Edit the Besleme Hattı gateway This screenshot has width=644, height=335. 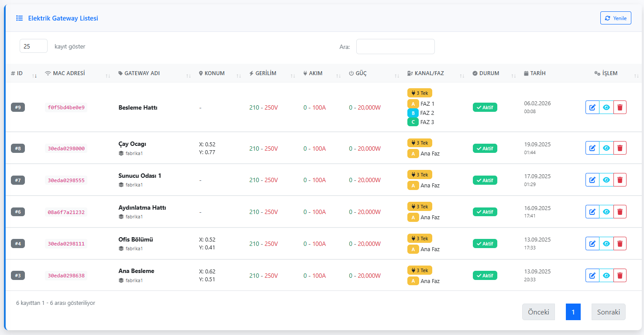[592, 107]
